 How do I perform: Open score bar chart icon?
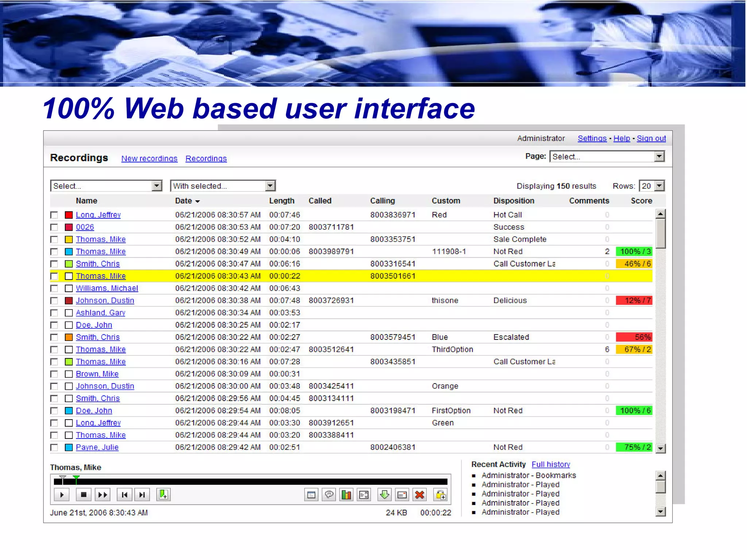tap(346, 495)
